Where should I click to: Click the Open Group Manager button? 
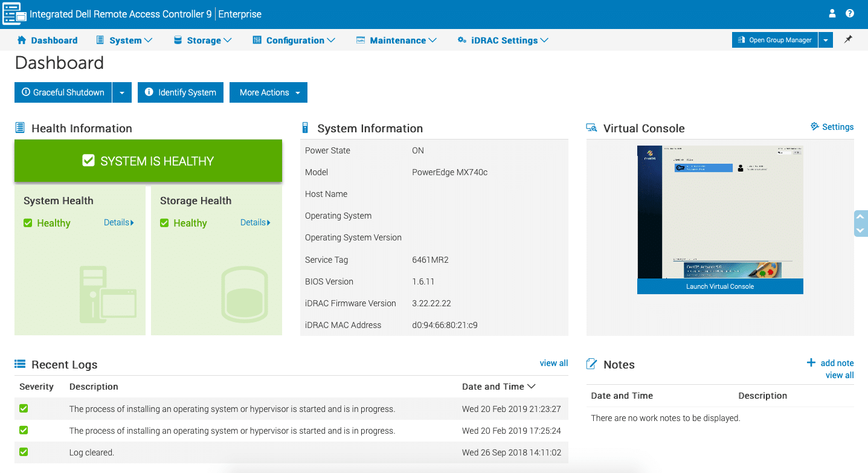tap(775, 40)
